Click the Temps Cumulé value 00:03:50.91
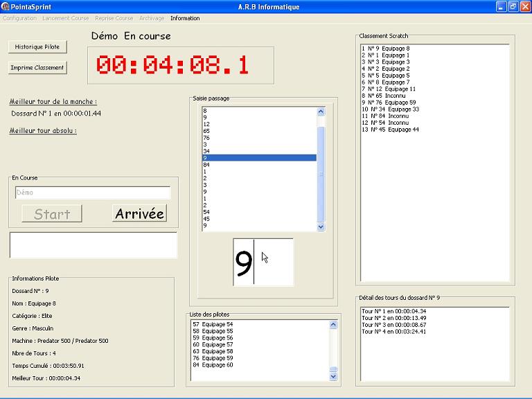Screen dimensions: 532x399 (69, 366)
